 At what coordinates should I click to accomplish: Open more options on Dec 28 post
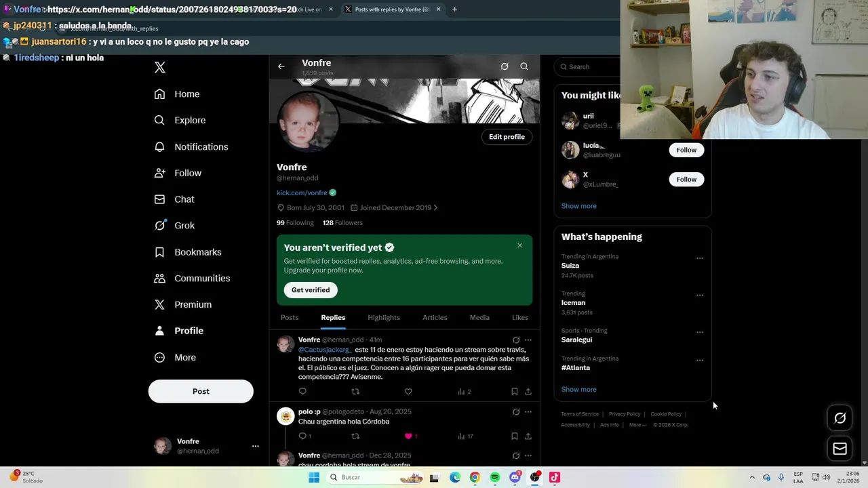(x=528, y=455)
